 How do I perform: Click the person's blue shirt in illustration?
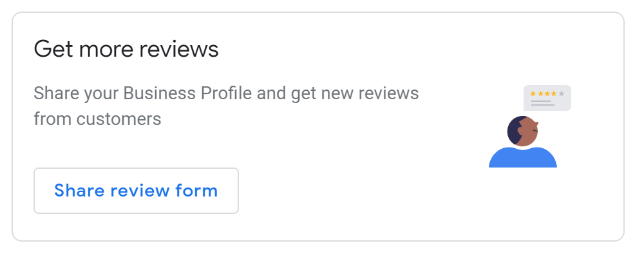point(523,158)
